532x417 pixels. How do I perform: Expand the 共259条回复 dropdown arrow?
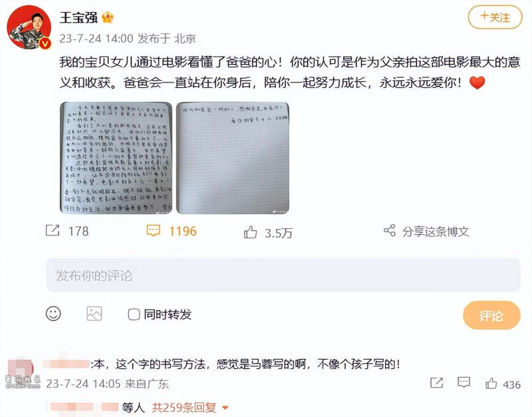click(x=225, y=408)
